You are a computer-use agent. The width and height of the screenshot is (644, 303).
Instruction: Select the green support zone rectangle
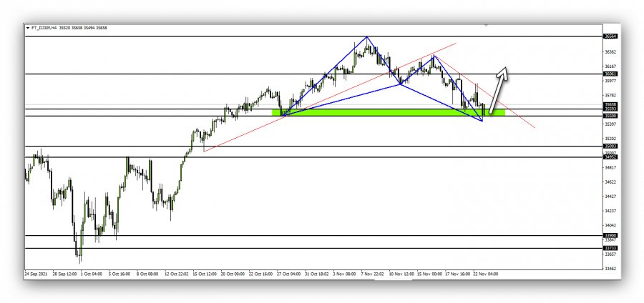pos(386,112)
